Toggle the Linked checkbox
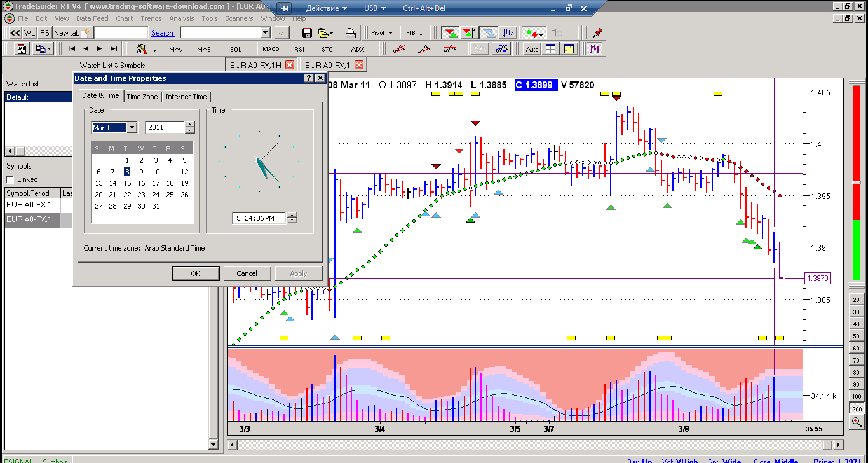The width and height of the screenshot is (868, 463). coord(10,179)
